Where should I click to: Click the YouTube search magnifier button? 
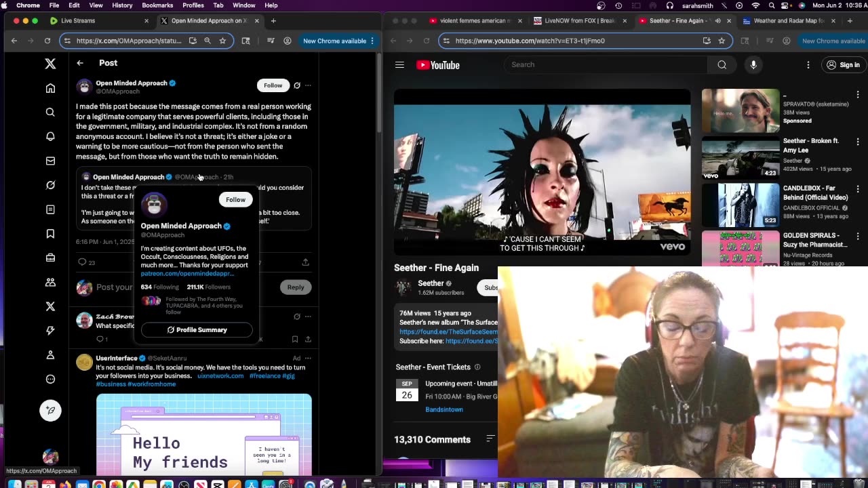point(722,64)
